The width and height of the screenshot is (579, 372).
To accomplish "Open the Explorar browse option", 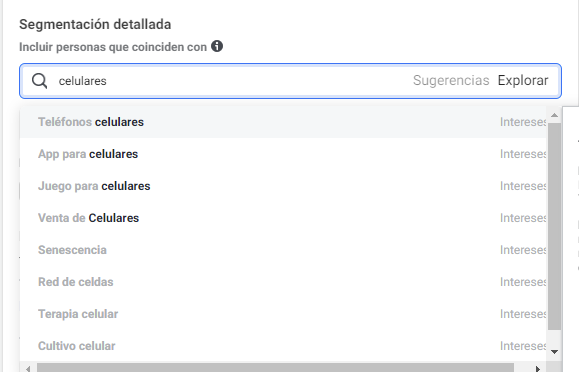I will click(x=523, y=81).
